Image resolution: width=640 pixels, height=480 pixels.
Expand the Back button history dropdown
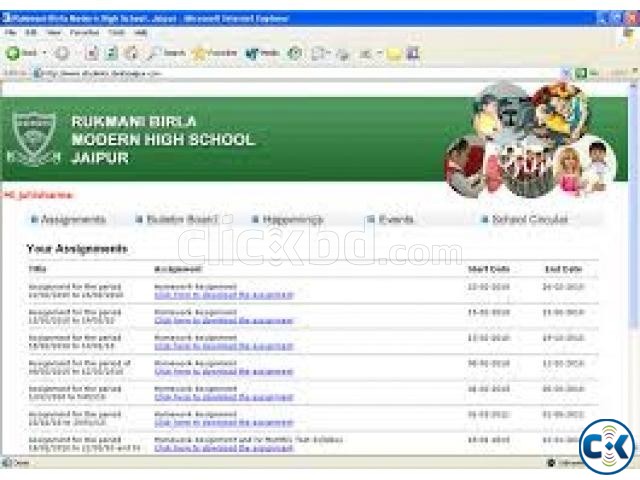point(46,53)
